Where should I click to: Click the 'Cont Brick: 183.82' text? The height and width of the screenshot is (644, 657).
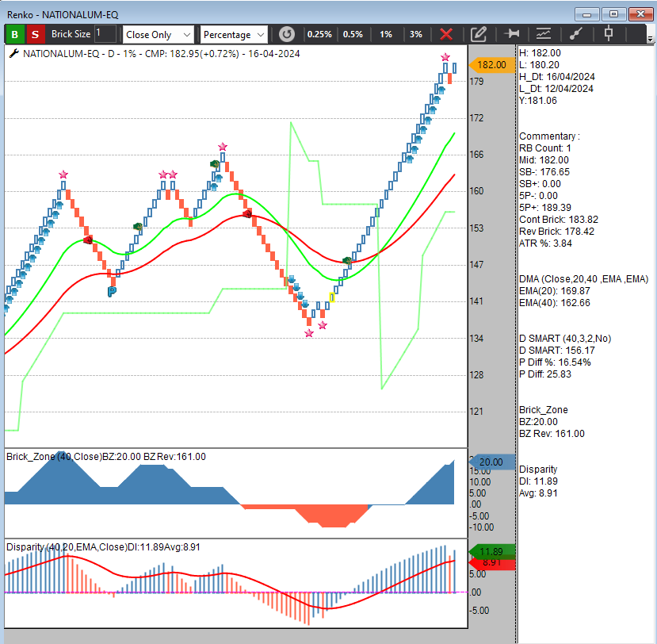click(559, 220)
